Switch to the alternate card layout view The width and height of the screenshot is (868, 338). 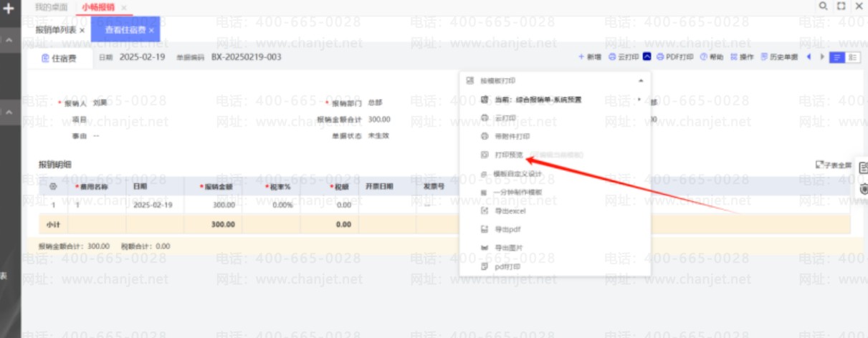coord(852,57)
